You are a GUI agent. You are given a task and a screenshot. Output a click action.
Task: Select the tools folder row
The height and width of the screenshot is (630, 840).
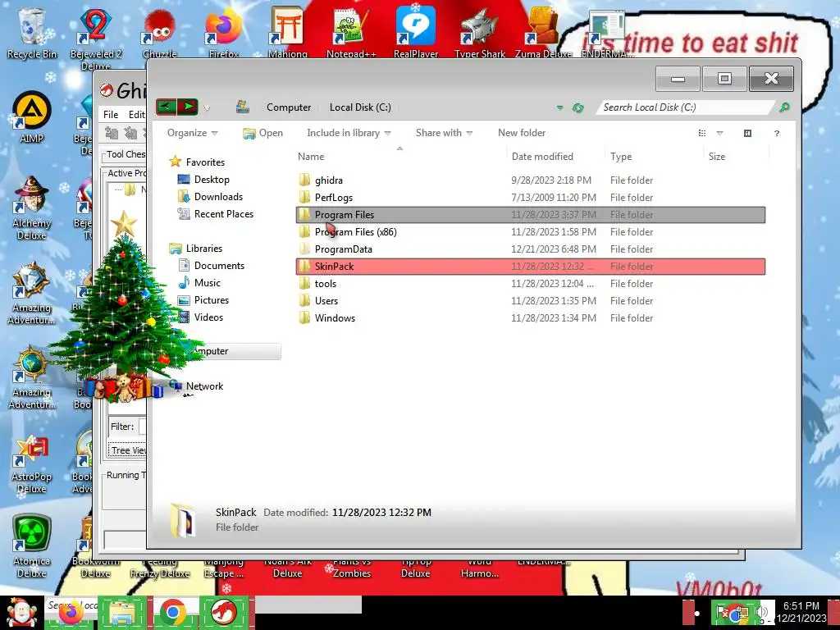tap(531, 283)
